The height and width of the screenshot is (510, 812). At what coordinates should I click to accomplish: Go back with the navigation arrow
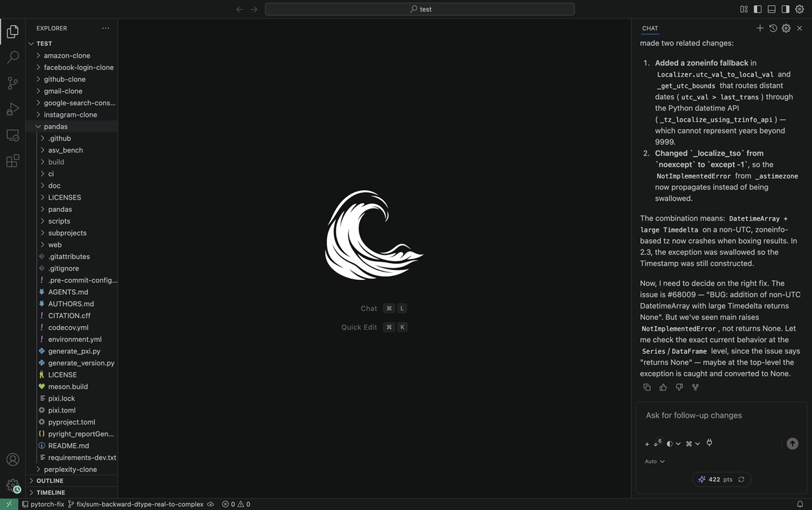pos(240,9)
